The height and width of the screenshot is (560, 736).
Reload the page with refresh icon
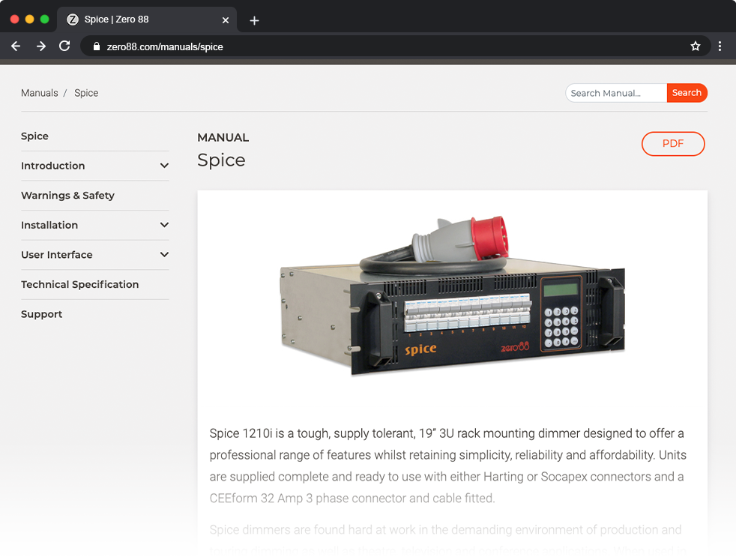tap(64, 46)
